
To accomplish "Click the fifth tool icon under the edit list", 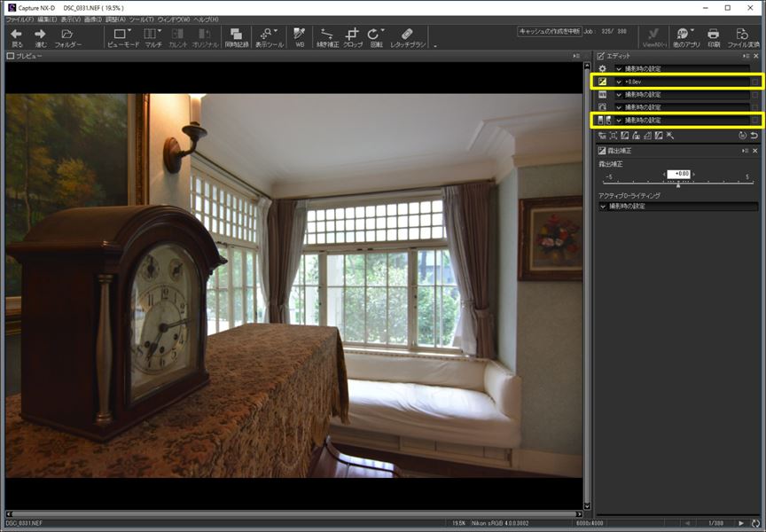I will pos(647,136).
